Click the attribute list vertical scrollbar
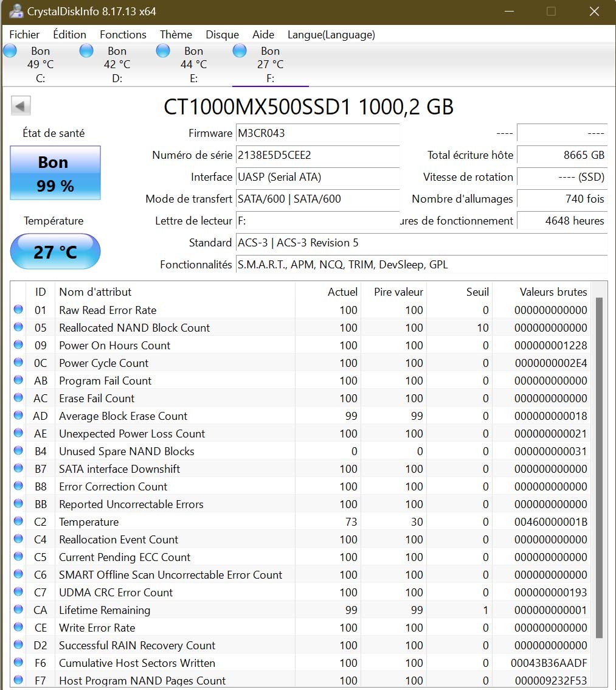This screenshot has width=616, height=690. [x=599, y=468]
